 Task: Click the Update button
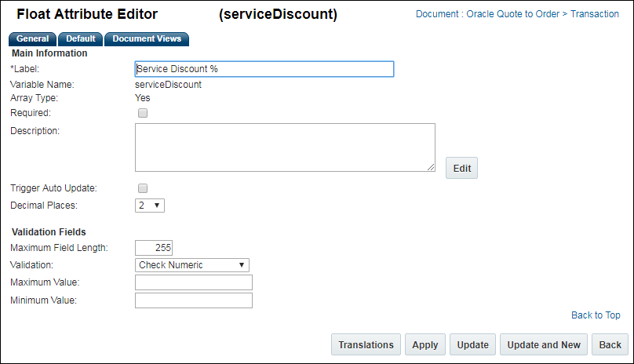coord(473,345)
